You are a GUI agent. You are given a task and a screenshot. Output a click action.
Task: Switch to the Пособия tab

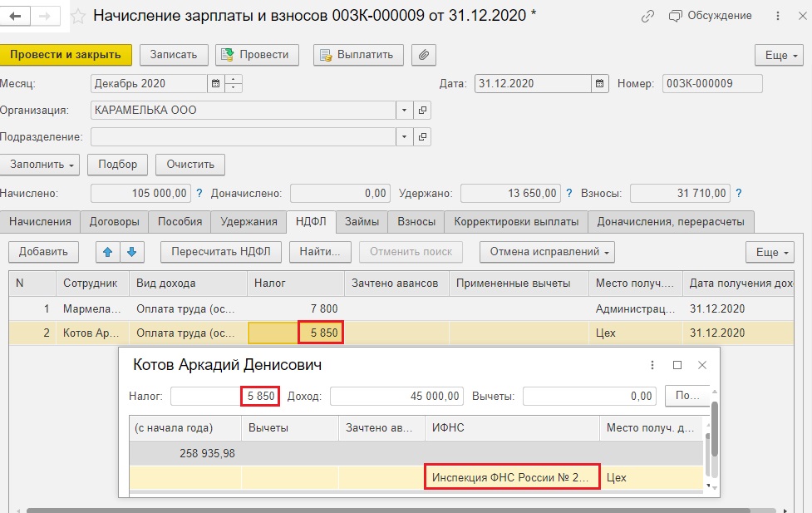coord(180,222)
